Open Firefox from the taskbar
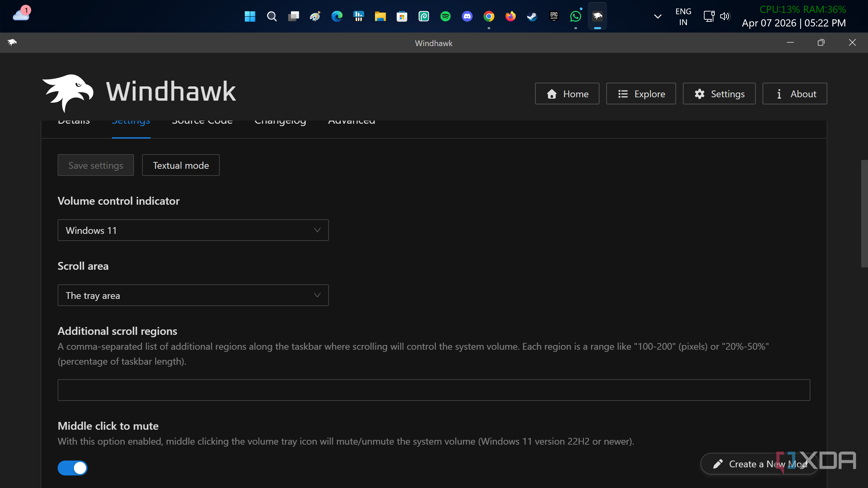Image resolution: width=868 pixels, height=488 pixels. pyautogui.click(x=510, y=16)
